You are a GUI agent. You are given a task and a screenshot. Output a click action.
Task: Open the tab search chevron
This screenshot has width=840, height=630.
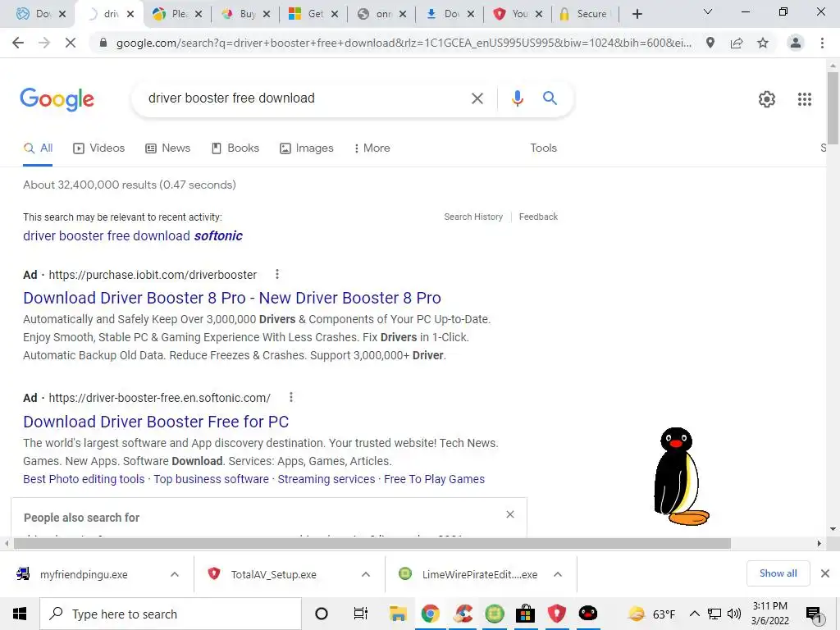[708, 11]
